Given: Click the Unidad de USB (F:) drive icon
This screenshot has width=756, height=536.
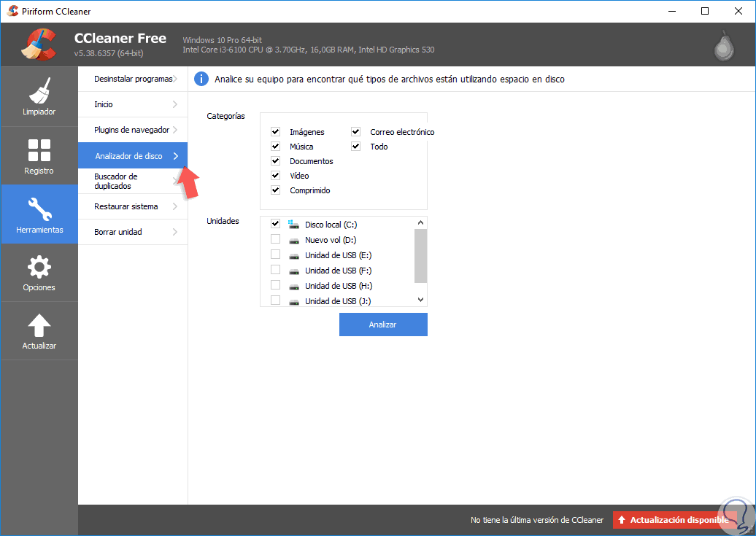Looking at the screenshot, I should pyautogui.click(x=293, y=271).
